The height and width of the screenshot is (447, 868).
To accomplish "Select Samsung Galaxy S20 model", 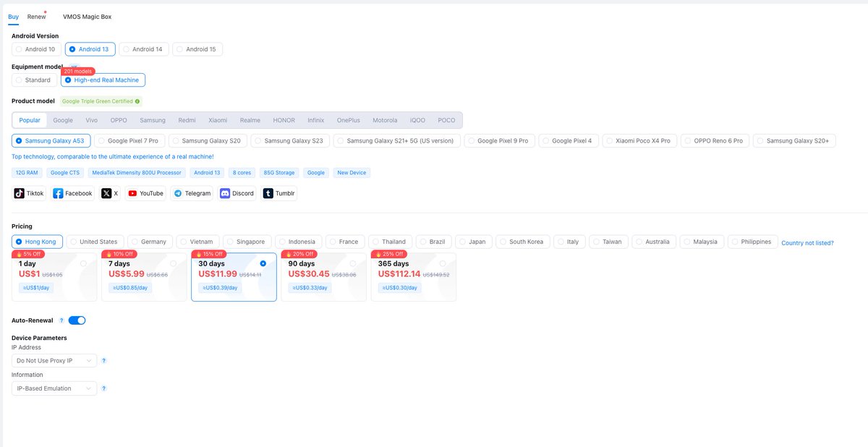I will point(208,140).
